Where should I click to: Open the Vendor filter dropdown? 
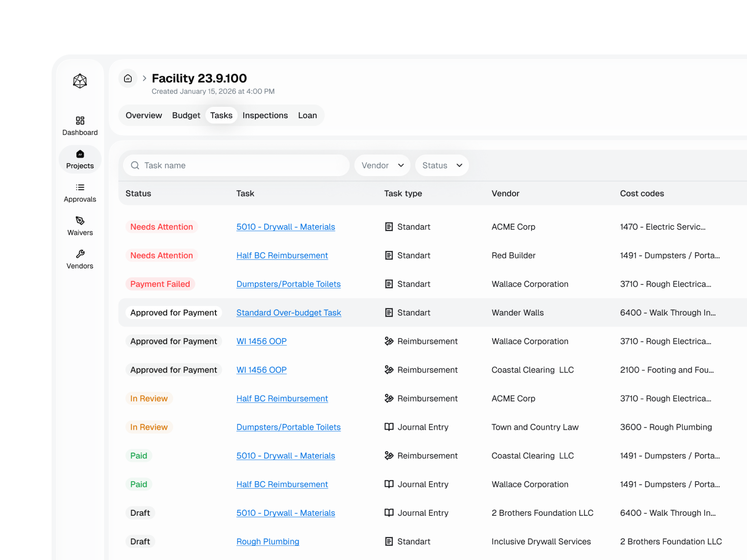(x=382, y=165)
